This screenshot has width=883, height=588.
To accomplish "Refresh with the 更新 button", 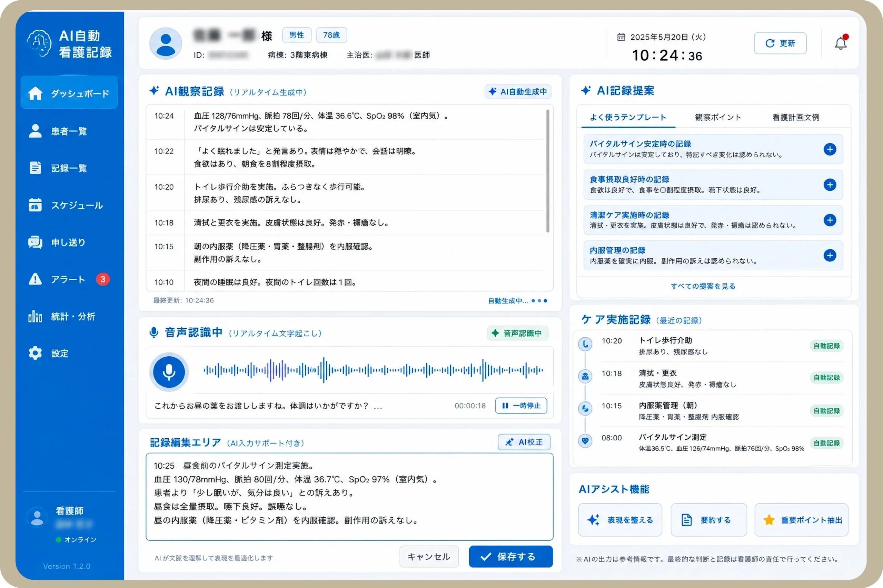I will [780, 43].
